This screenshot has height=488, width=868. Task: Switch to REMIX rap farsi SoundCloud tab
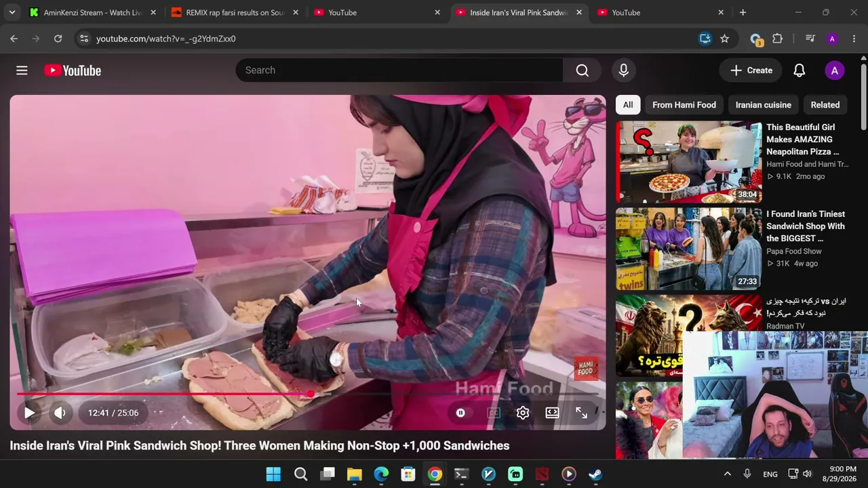[235, 12]
